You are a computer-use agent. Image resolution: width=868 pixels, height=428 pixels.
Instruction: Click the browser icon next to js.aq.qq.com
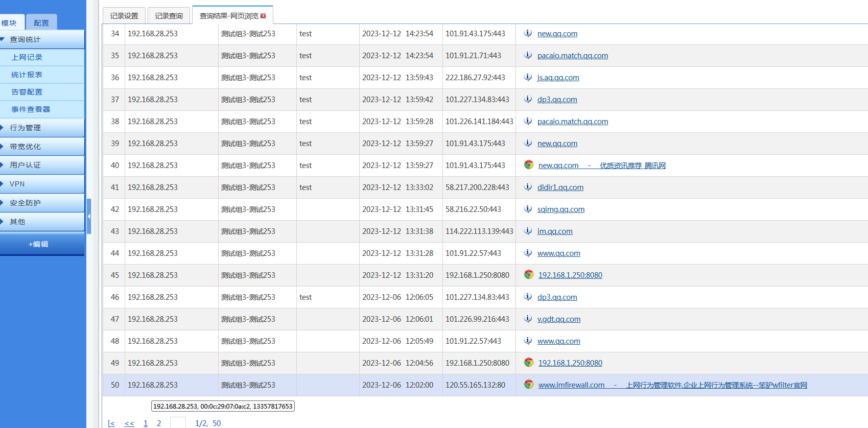pos(528,77)
